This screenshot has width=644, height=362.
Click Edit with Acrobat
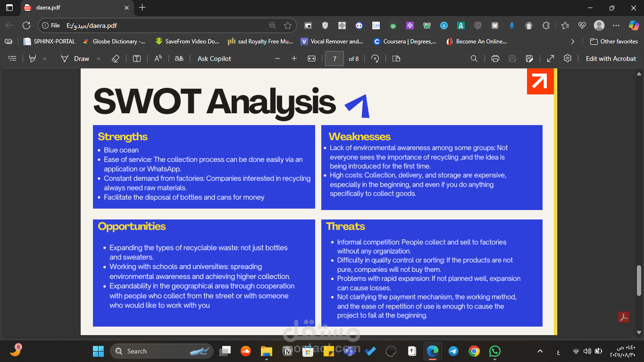pos(611,59)
